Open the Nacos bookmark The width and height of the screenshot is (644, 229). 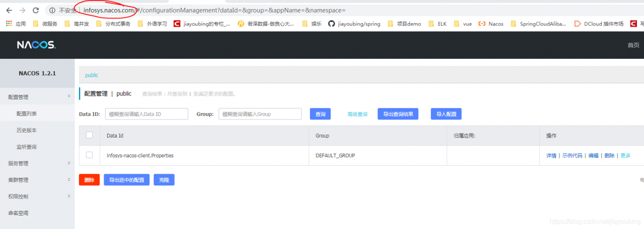click(491, 24)
